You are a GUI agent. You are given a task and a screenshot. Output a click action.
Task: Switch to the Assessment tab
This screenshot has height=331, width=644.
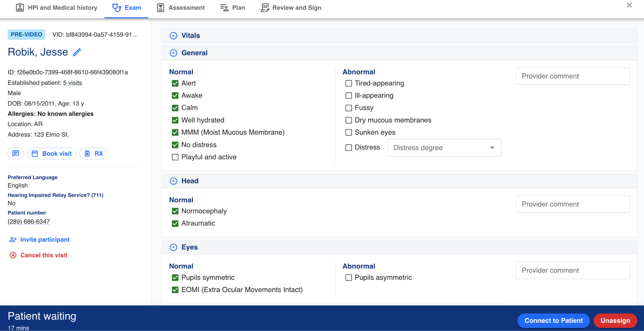[181, 8]
